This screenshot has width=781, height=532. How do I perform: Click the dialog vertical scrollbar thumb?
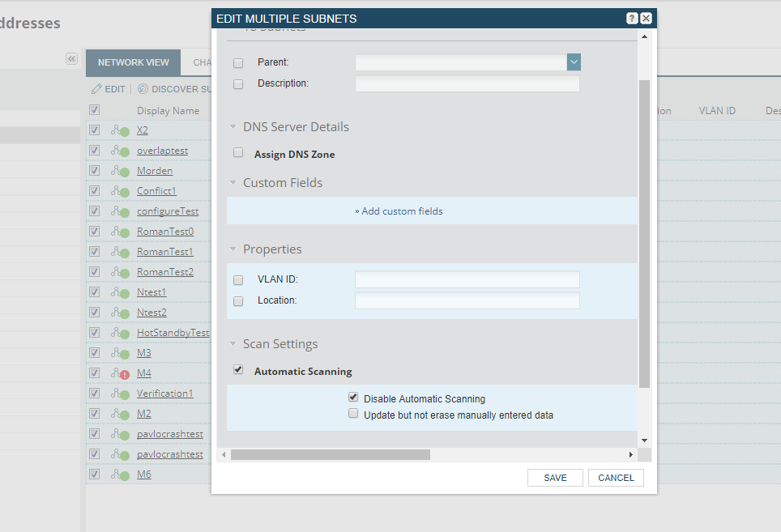click(644, 234)
